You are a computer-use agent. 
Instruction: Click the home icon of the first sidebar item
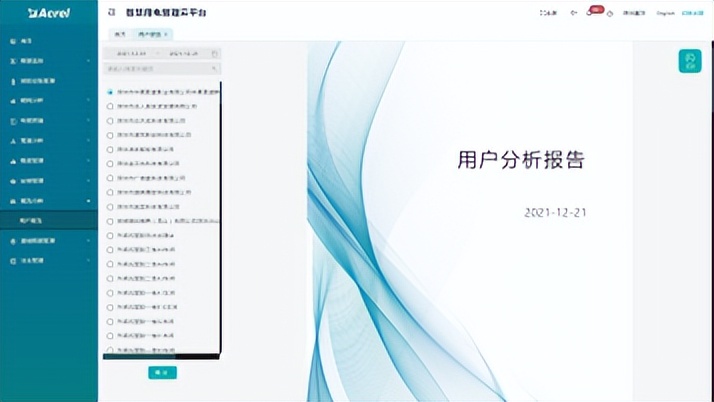13,41
